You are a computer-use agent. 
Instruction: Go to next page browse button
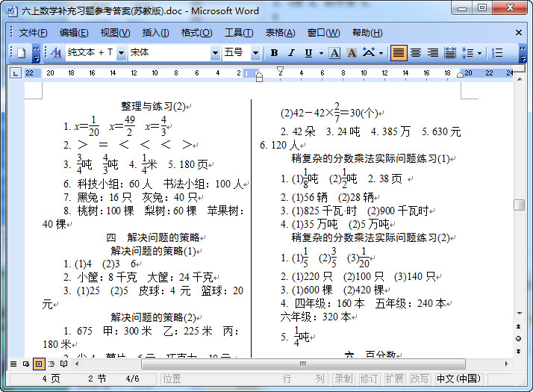518,351
